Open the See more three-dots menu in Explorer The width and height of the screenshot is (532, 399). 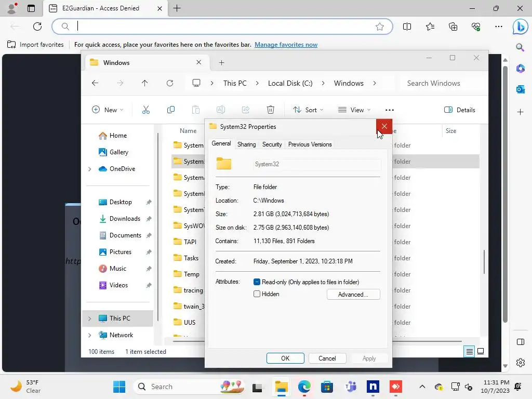390,110
